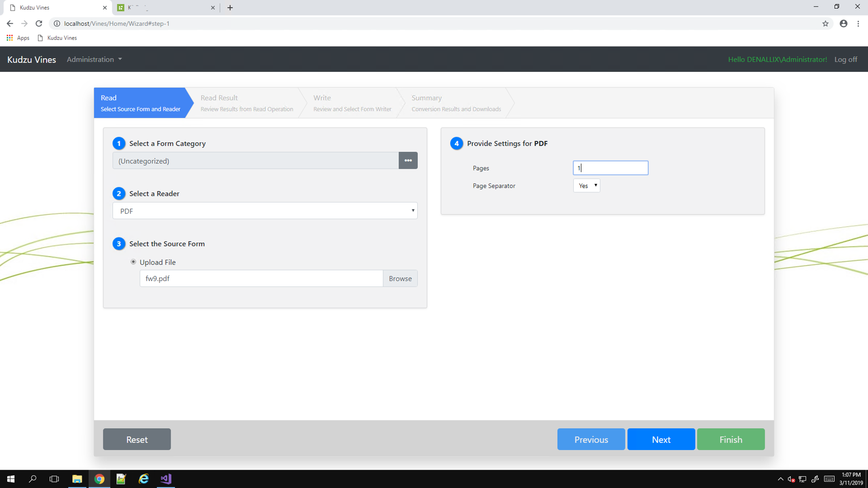Click the Hello DENALLIX\Administrator text
The height and width of the screenshot is (488, 868).
(777, 59)
